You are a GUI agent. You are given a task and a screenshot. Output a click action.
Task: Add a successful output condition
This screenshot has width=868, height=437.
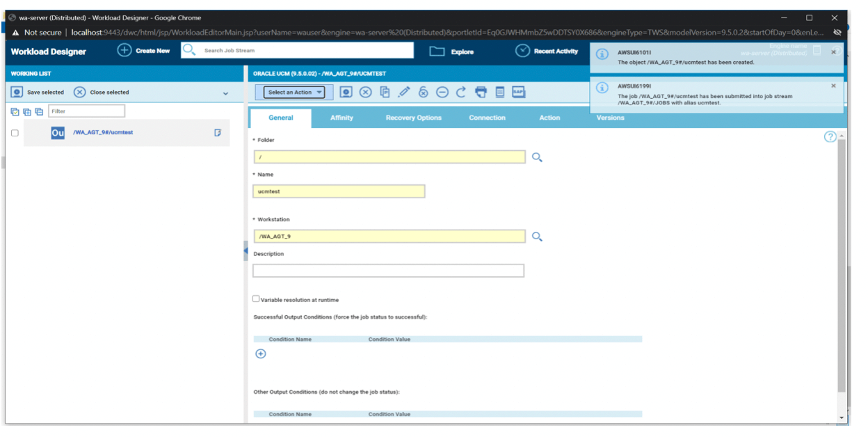[261, 353]
